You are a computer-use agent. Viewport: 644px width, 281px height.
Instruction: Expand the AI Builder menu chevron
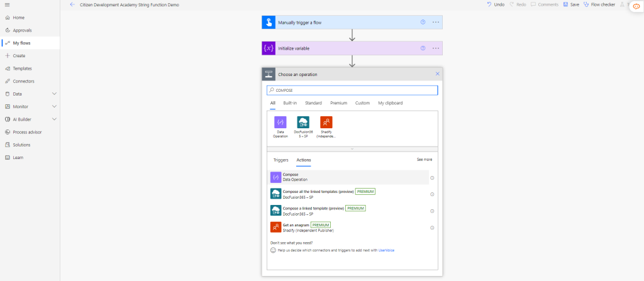pos(54,119)
